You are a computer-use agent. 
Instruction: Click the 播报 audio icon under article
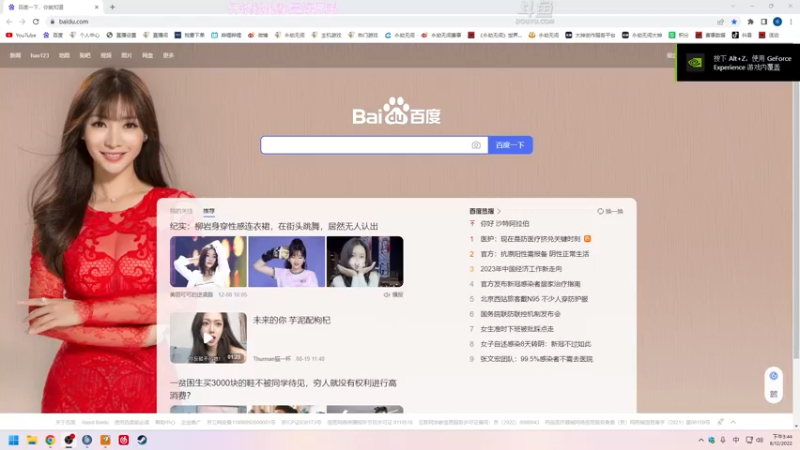(x=393, y=294)
